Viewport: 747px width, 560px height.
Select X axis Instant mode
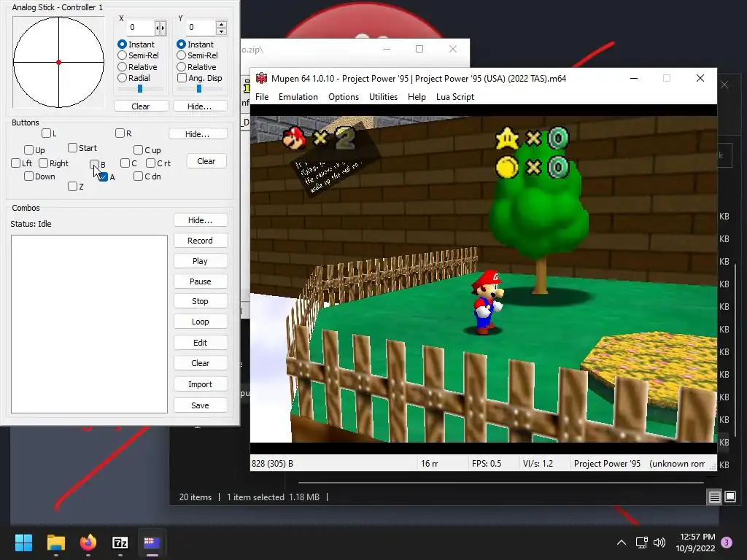pos(122,44)
